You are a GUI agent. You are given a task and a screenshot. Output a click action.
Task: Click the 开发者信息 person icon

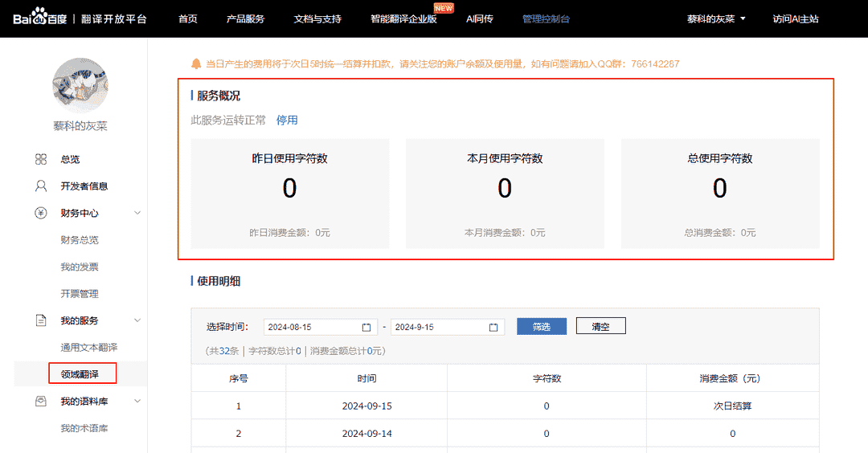click(41, 186)
